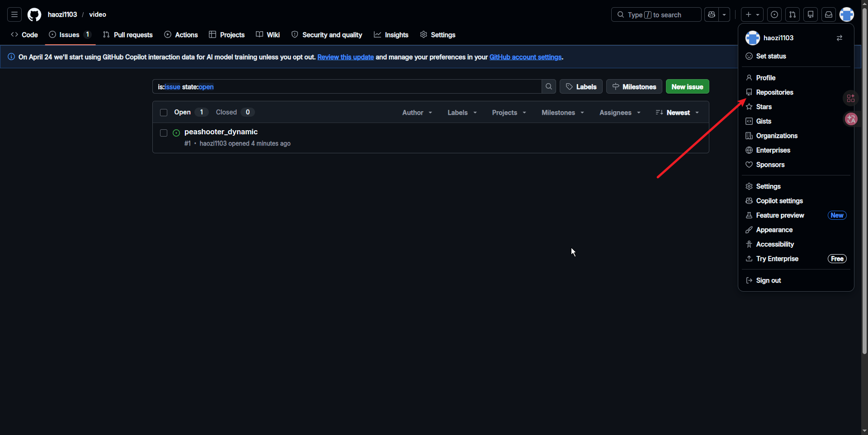
Task: Click the switch account arrows icon
Action: (840, 38)
